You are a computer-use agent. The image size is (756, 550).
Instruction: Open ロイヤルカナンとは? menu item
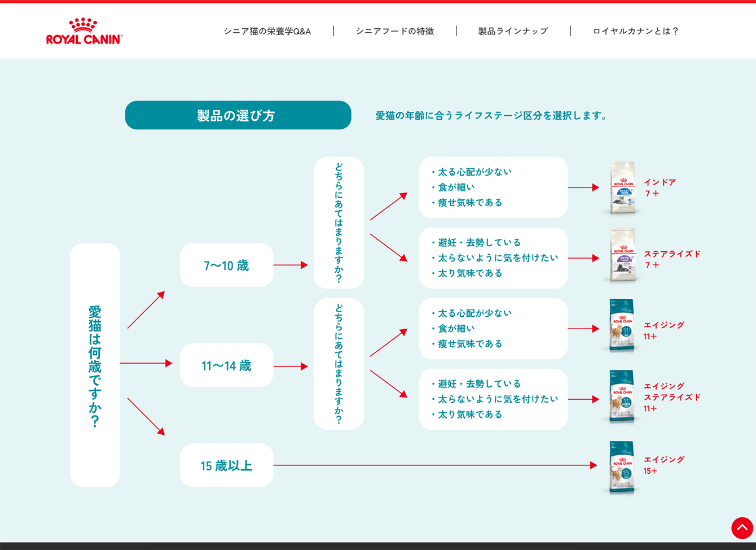pos(636,31)
